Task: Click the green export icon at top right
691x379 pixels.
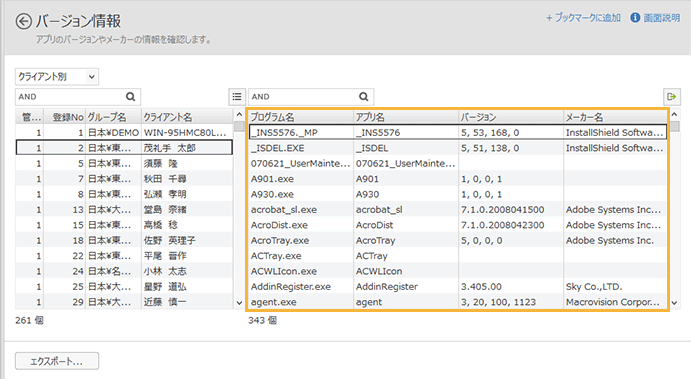Action: pyautogui.click(x=672, y=97)
